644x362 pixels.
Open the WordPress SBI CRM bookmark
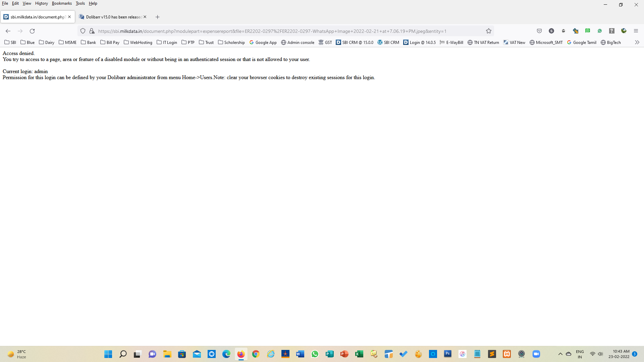(x=388, y=42)
